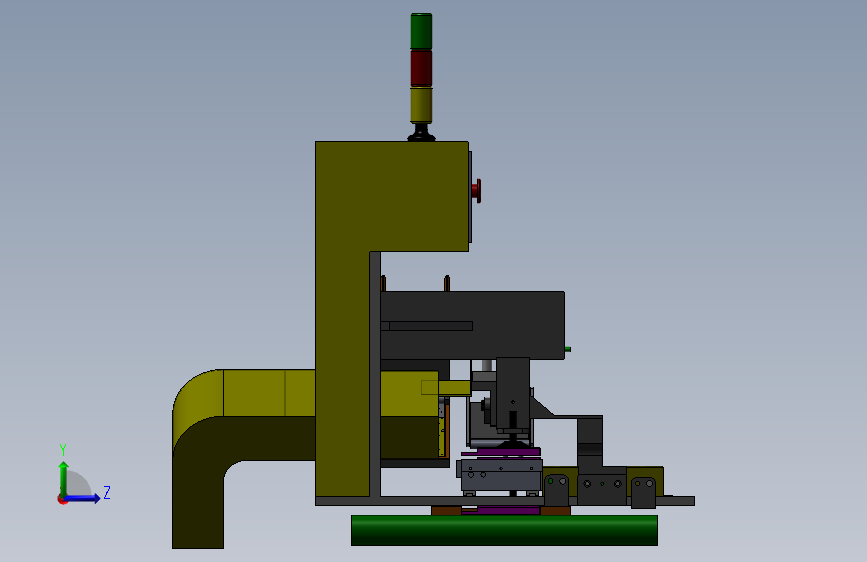Image resolution: width=867 pixels, height=562 pixels.
Task: Select the dark gray upper housing block
Action: [473, 325]
